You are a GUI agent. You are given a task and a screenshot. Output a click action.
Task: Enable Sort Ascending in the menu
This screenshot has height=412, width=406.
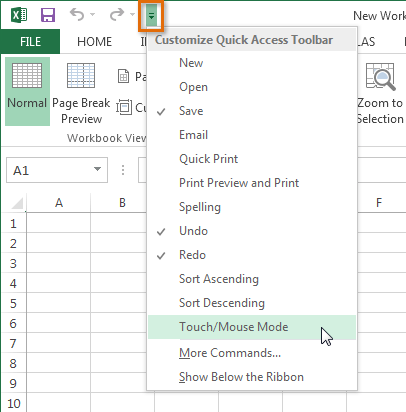click(x=252, y=279)
